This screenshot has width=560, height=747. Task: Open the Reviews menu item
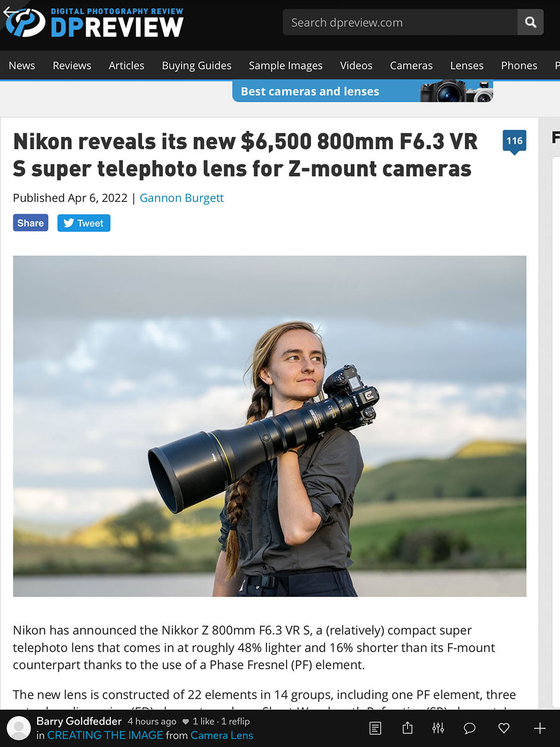(x=72, y=66)
